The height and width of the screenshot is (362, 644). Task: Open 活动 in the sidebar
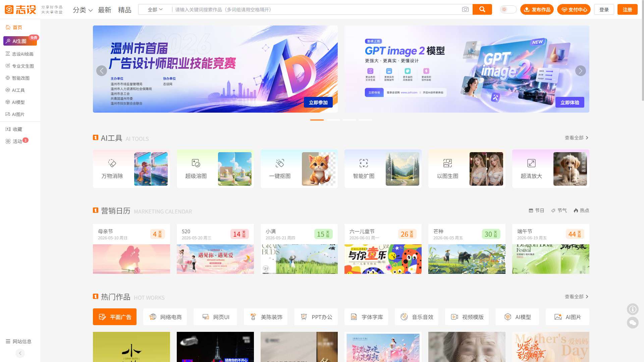[x=14, y=141]
